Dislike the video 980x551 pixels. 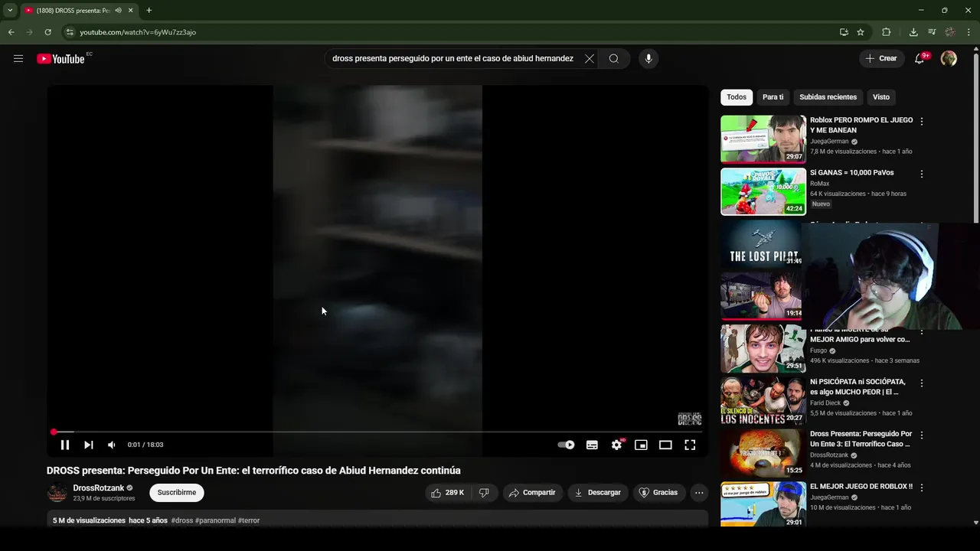484,493
